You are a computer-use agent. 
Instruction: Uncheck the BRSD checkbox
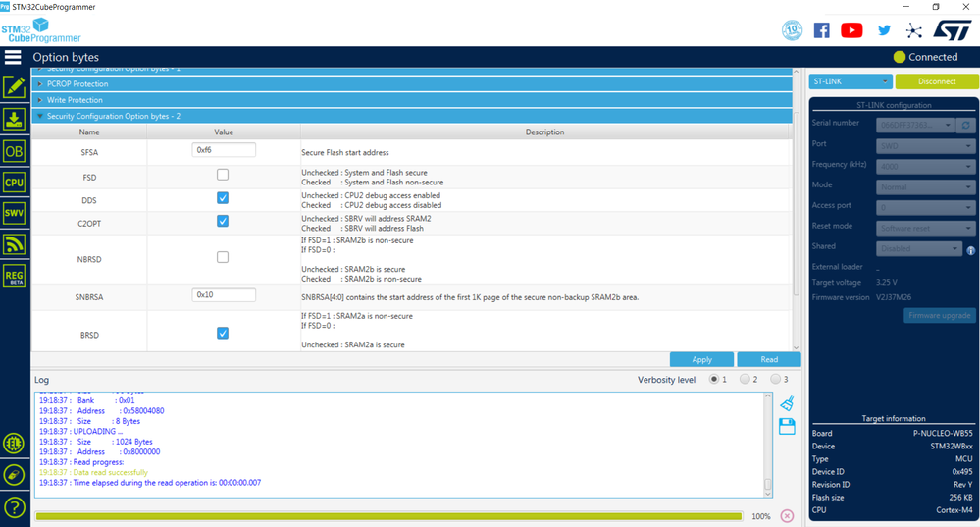tap(223, 333)
